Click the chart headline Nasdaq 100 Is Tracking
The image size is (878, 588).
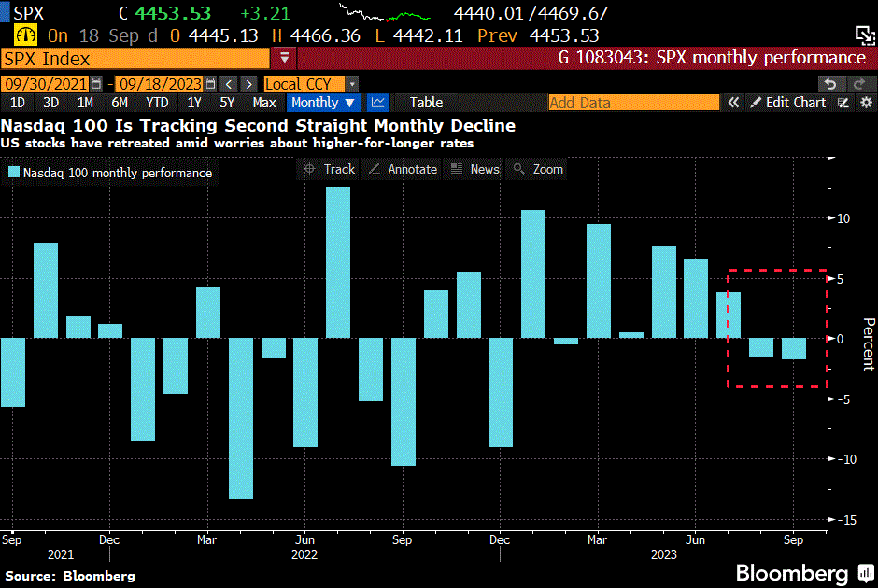coord(258,125)
